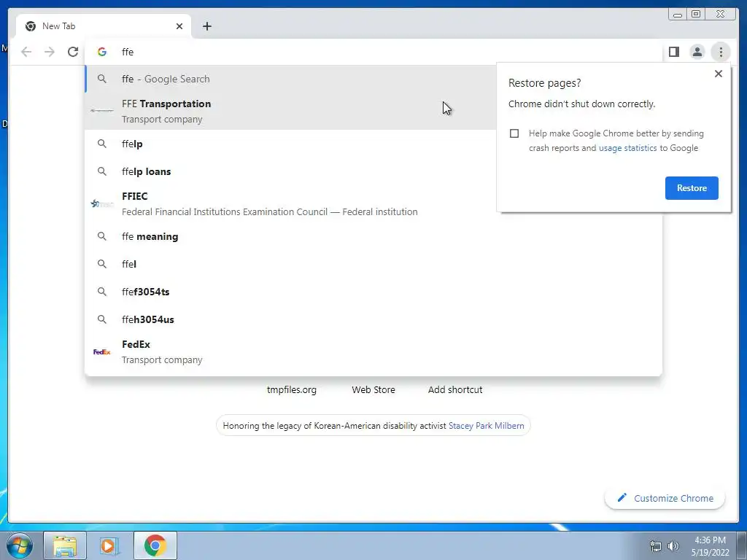Click the Restore button
The height and width of the screenshot is (560, 747).
692,188
